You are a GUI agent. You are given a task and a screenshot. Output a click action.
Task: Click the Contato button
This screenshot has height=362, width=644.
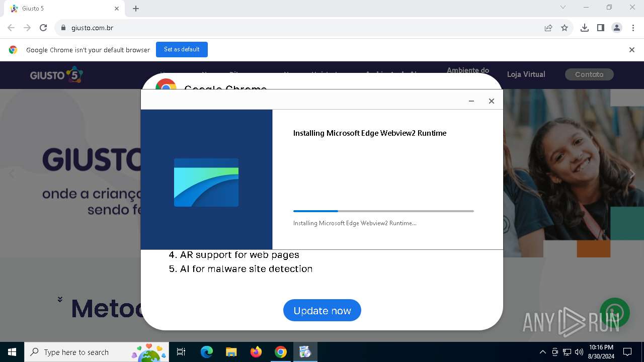(589, 74)
